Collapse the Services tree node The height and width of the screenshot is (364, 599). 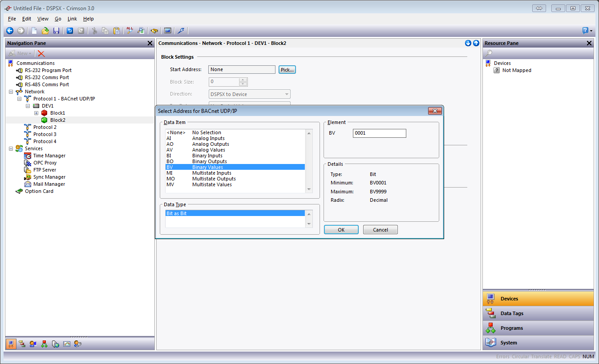[11, 148]
